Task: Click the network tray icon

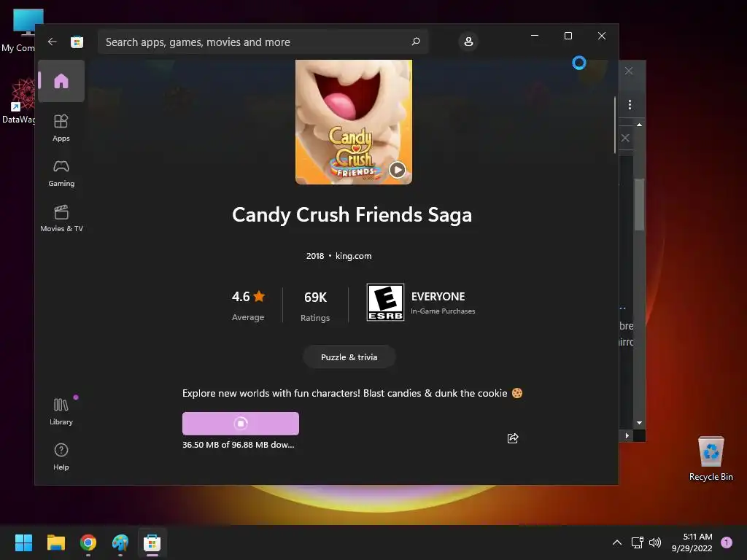Action: (637, 542)
